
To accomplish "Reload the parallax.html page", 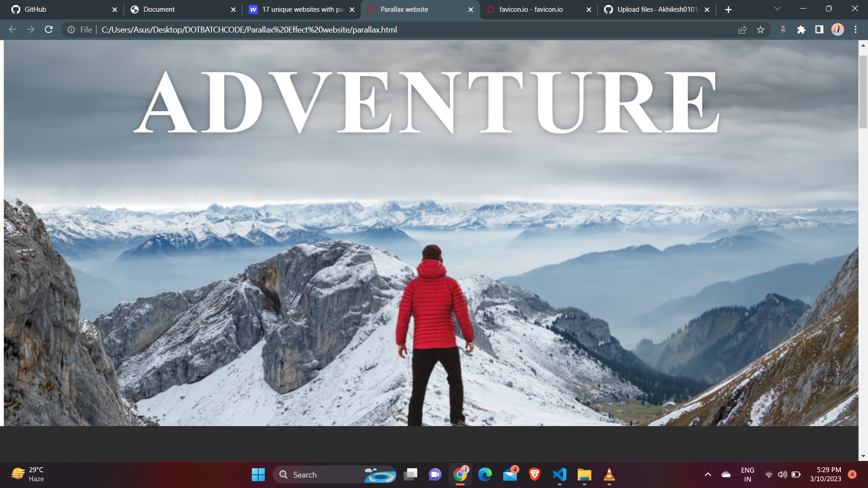I will point(48,29).
